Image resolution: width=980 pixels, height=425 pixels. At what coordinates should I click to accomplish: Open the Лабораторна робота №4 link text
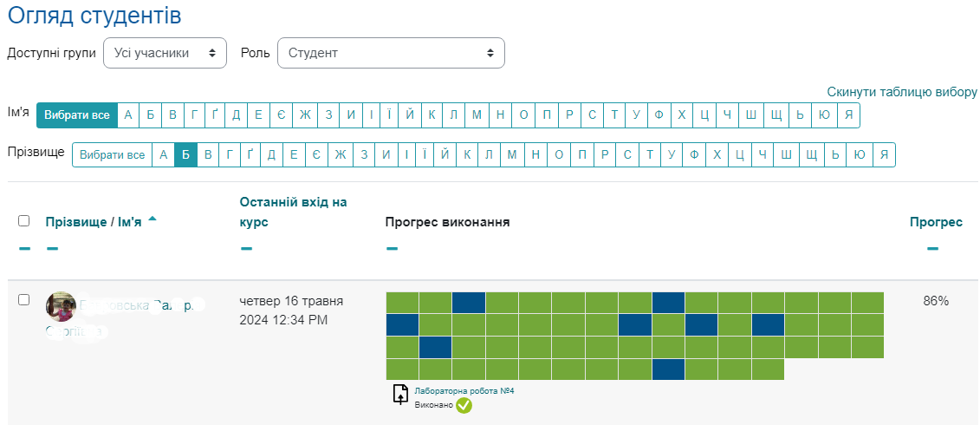464,391
